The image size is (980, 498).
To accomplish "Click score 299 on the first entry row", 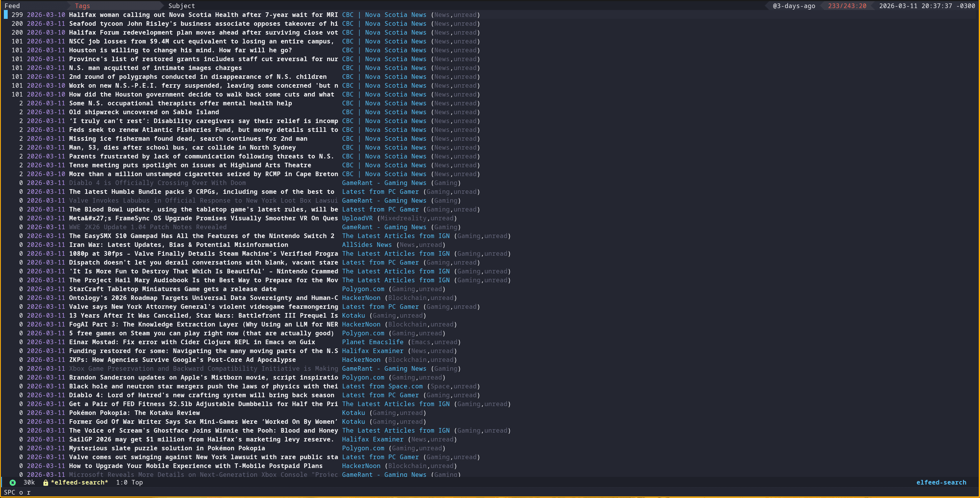I will coord(17,15).
